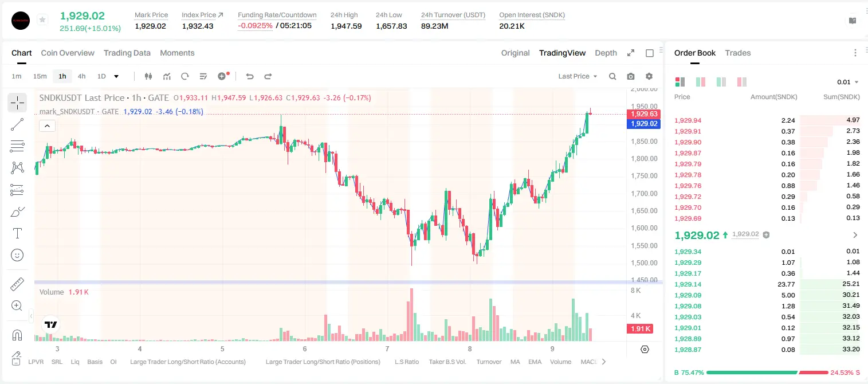Click the 1,929.14 bid price row
Image resolution: width=868 pixels, height=384 pixels.
click(767, 284)
